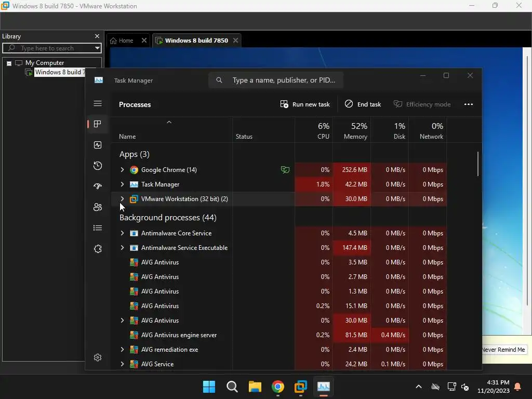The height and width of the screenshot is (399, 532).
Task: Open Task Manager hamburger navigation menu
Action: point(98,103)
